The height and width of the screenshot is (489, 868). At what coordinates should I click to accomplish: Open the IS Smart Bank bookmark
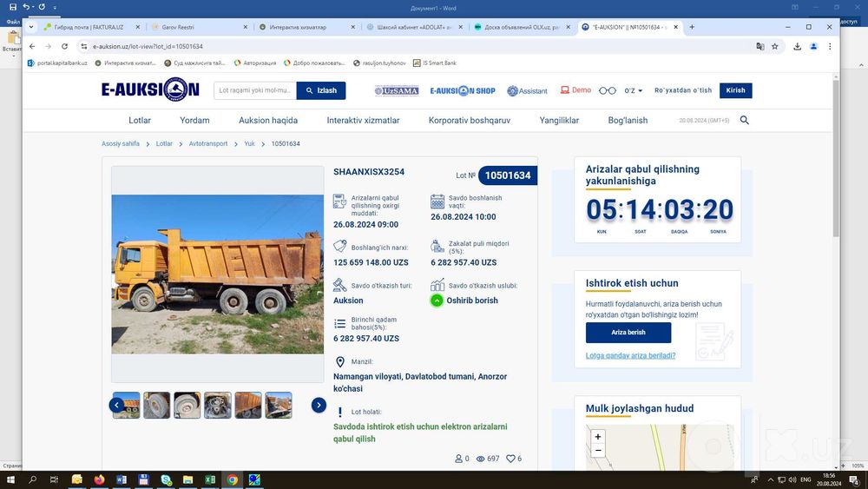(435, 63)
